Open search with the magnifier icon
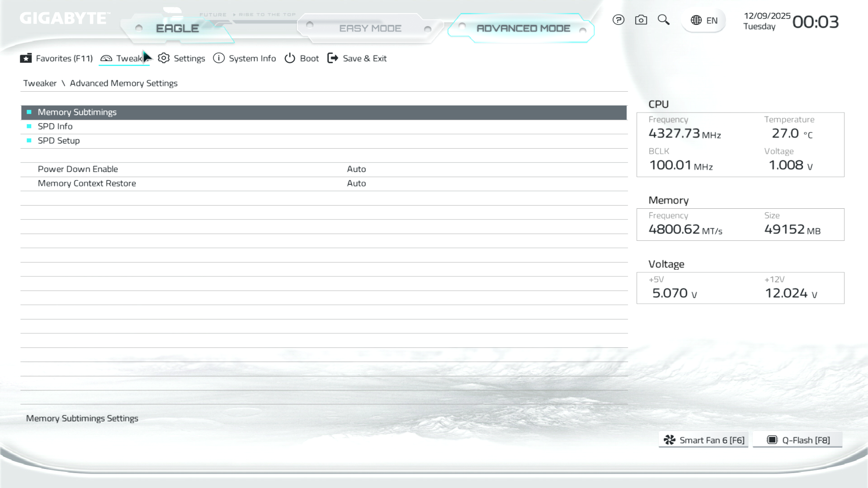 click(x=663, y=19)
